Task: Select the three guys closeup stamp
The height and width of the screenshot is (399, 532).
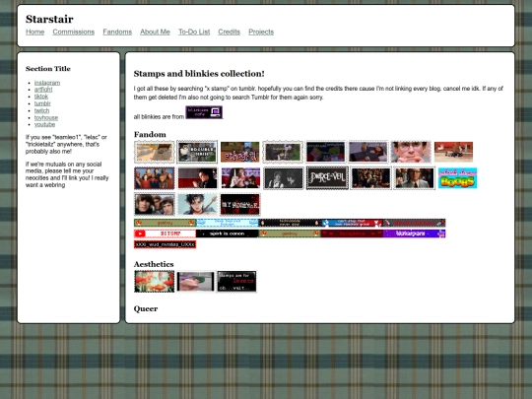Action: [x=155, y=204]
